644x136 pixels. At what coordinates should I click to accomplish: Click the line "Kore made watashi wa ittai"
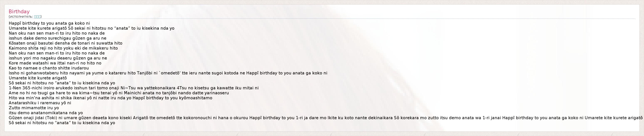click(x=55, y=63)
